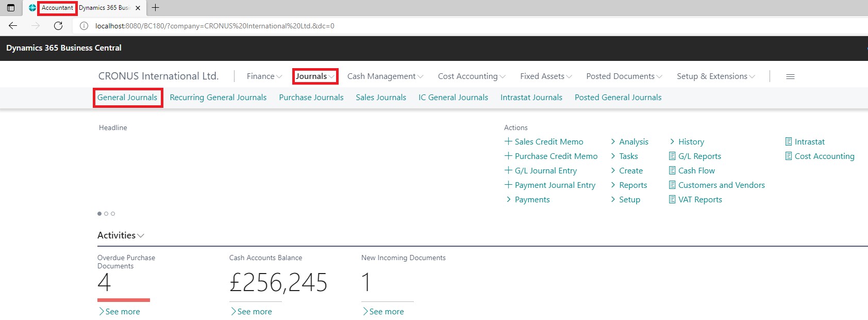Click the G/L Reports document icon
The height and width of the screenshot is (320, 868).
point(672,156)
